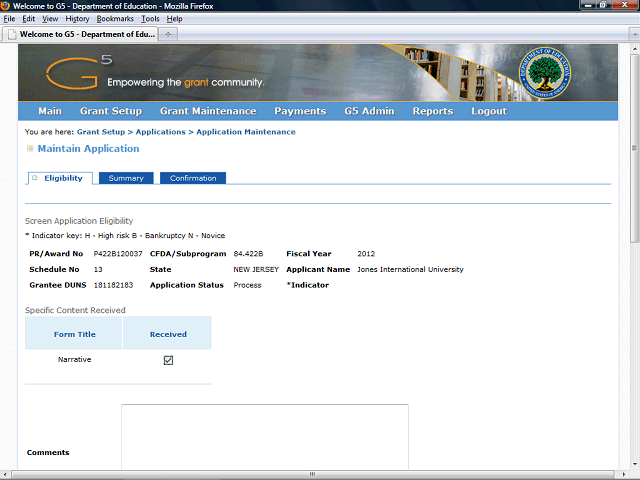Click the scroll left arrow
Viewport: 640px width, 480px height.
[x=5, y=475]
